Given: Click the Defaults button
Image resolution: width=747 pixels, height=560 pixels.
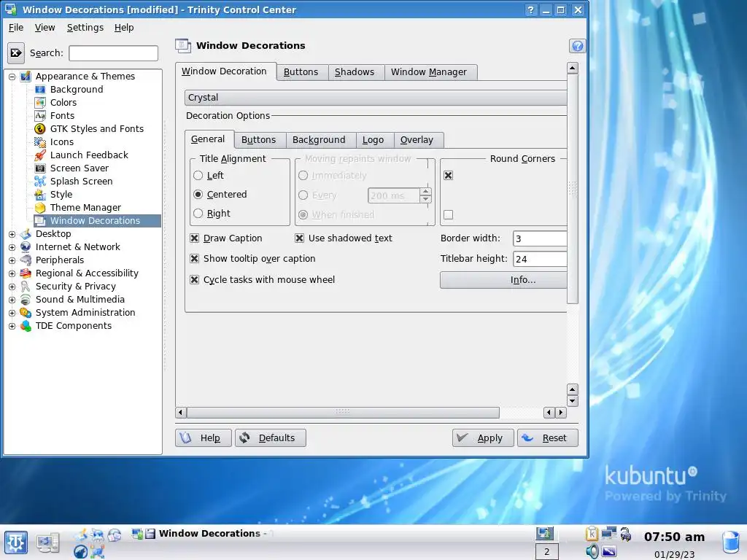Looking at the screenshot, I should coord(271,438).
